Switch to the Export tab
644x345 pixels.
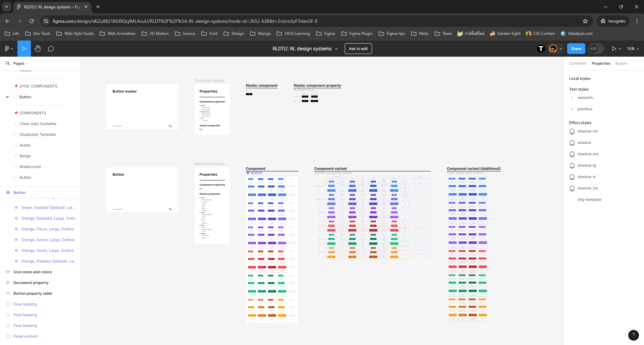pos(621,63)
